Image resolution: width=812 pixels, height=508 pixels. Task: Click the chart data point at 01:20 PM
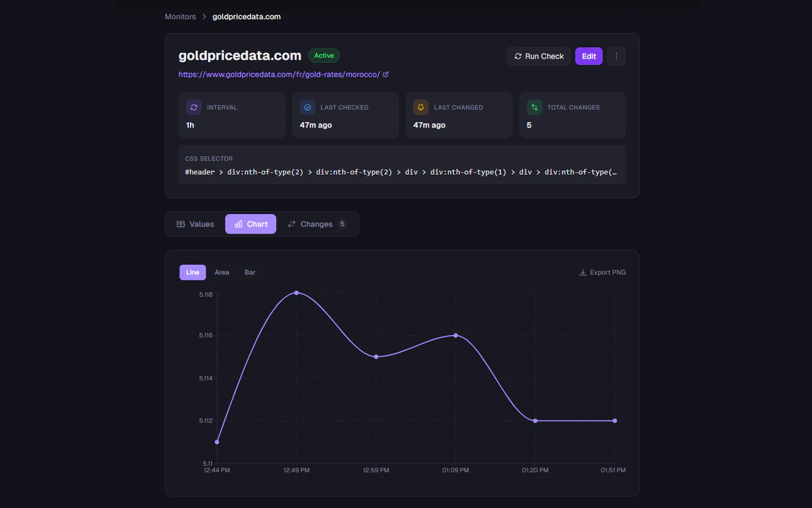click(x=535, y=421)
